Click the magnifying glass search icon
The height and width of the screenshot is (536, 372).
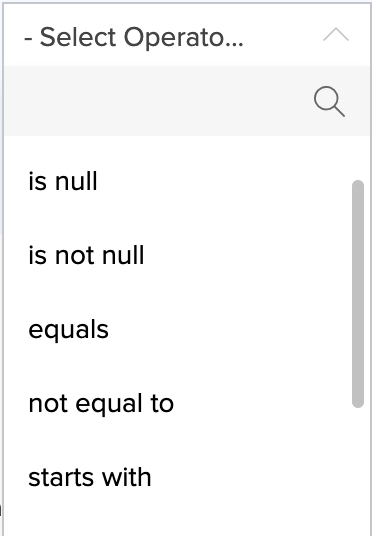click(x=329, y=101)
